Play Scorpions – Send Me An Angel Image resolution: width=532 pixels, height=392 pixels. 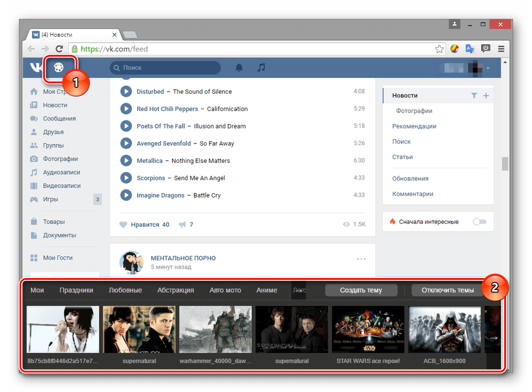click(126, 178)
